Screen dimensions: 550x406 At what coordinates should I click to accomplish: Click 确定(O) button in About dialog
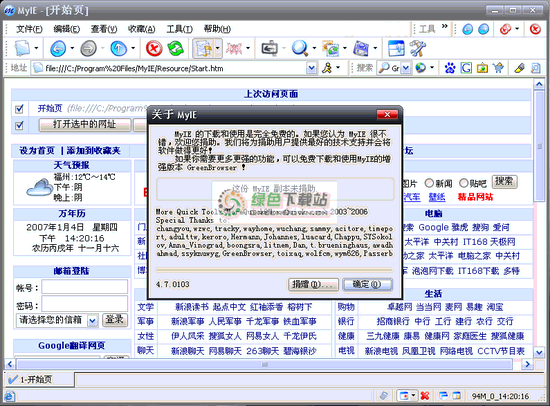[367, 284]
